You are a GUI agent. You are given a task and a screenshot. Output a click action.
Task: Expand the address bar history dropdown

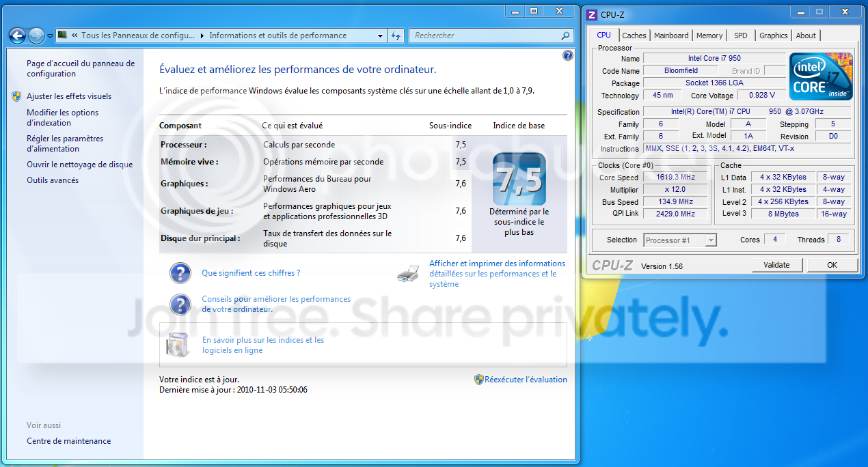click(381, 36)
